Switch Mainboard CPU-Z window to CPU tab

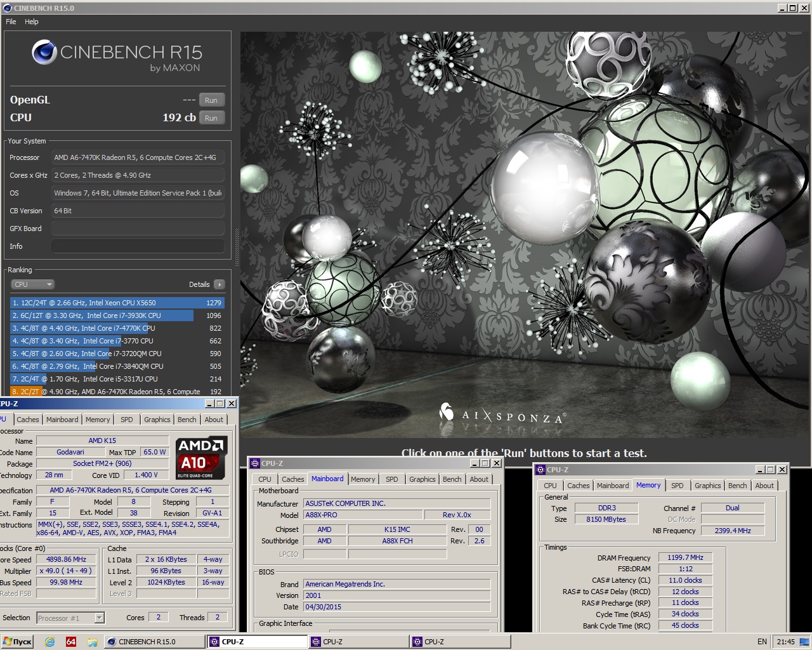tap(265, 479)
